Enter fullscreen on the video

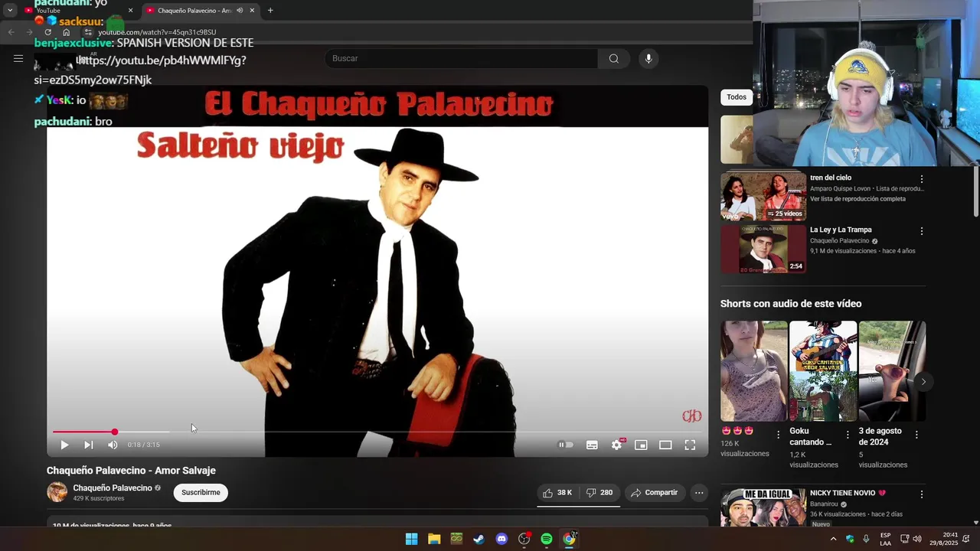click(x=690, y=445)
